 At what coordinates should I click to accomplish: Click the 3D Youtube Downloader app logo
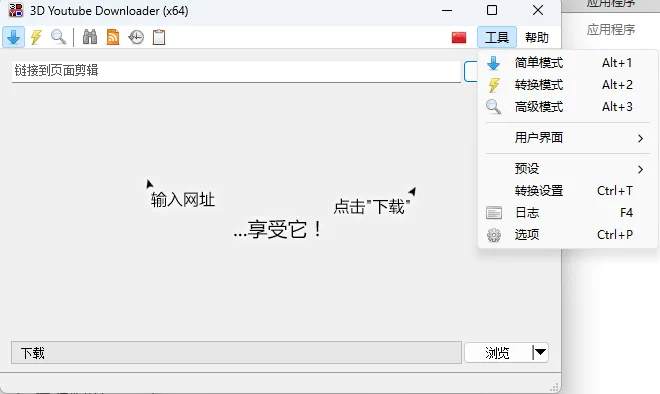pos(16,10)
